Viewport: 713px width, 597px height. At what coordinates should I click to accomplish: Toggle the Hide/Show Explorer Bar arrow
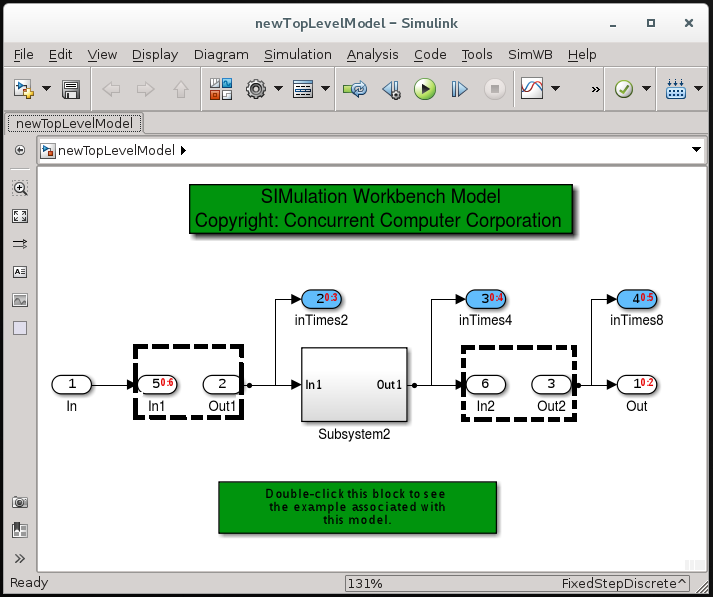coord(20,559)
